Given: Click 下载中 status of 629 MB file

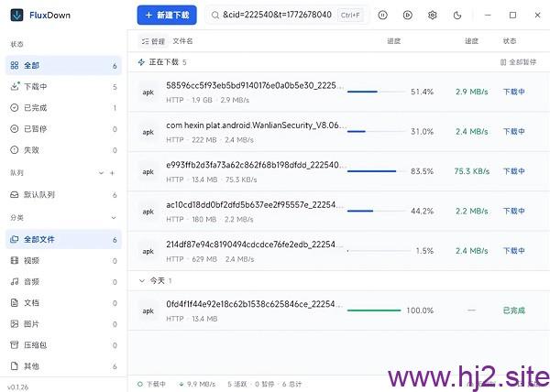Looking at the screenshot, I should (514, 251).
